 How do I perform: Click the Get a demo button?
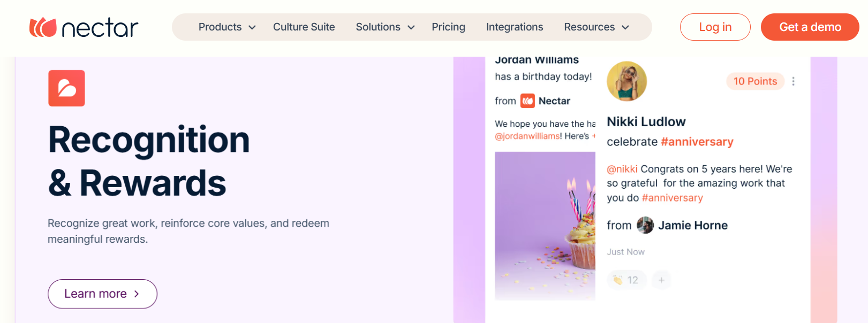pyautogui.click(x=810, y=27)
